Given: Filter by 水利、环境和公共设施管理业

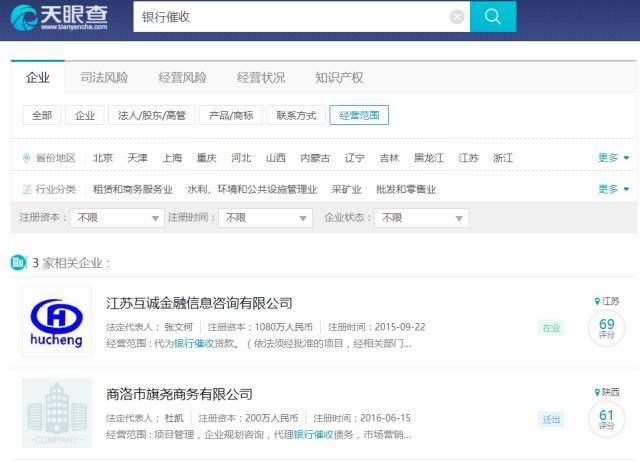Looking at the screenshot, I should 252,189.
